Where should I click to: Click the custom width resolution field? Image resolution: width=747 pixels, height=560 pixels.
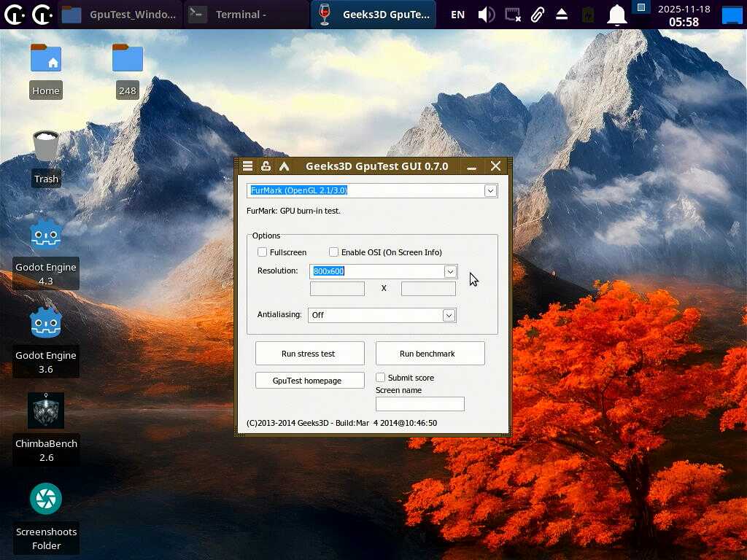point(337,289)
